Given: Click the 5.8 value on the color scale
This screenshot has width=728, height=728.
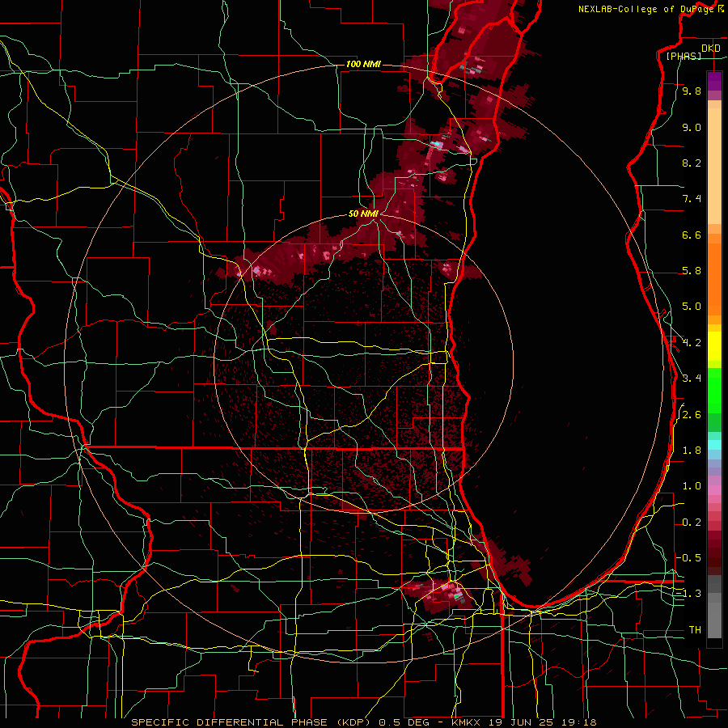Looking at the screenshot, I should point(692,271).
